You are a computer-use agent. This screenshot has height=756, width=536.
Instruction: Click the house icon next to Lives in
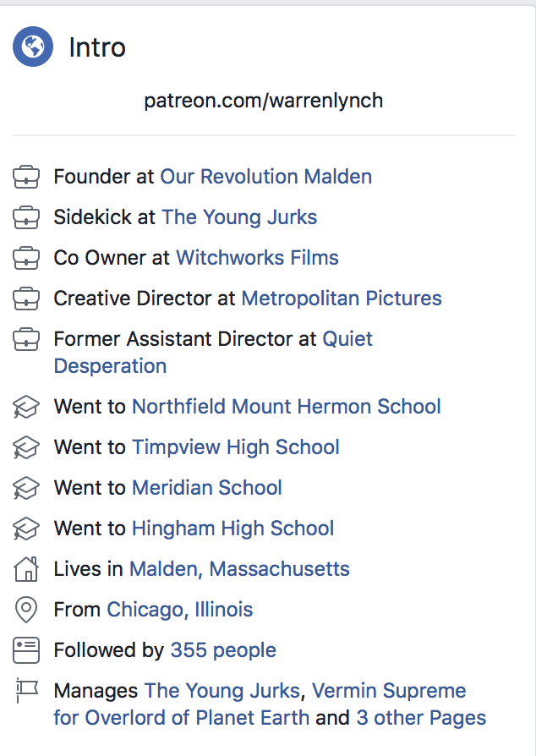[x=26, y=569]
